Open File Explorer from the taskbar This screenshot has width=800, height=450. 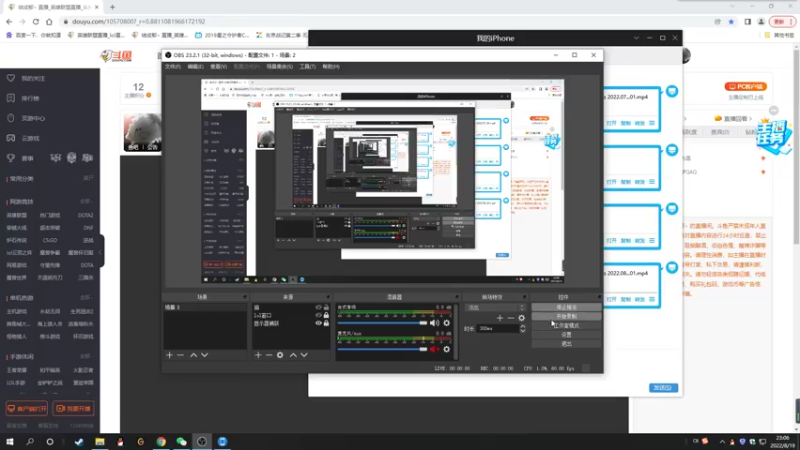(100, 442)
